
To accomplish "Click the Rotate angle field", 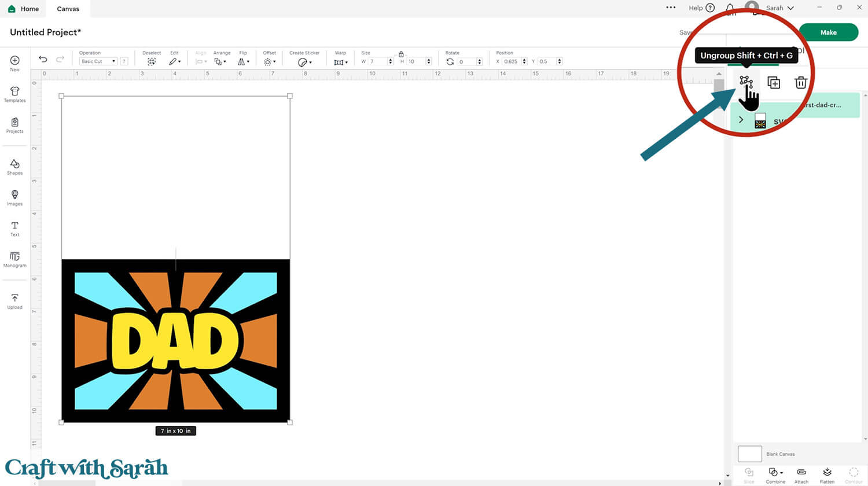I will point(466,61).
